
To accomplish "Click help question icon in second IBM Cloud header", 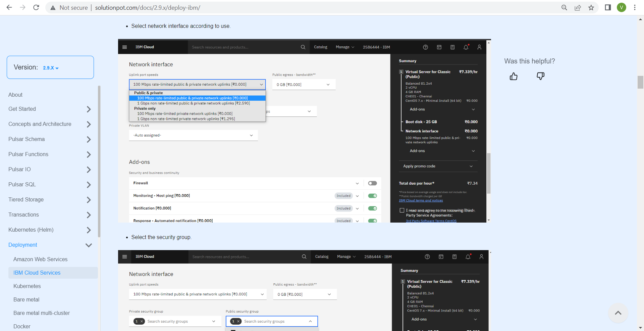I will (427, 256).
